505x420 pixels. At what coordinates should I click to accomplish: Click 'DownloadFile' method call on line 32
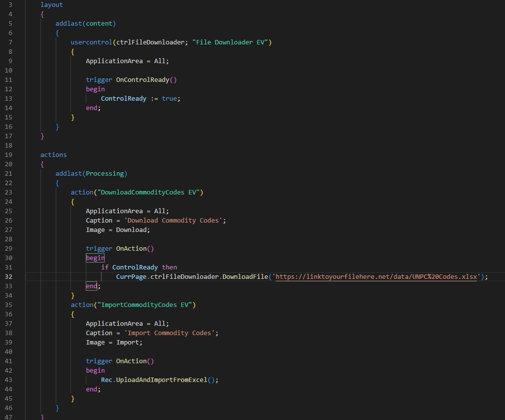(x=245, y=276)
